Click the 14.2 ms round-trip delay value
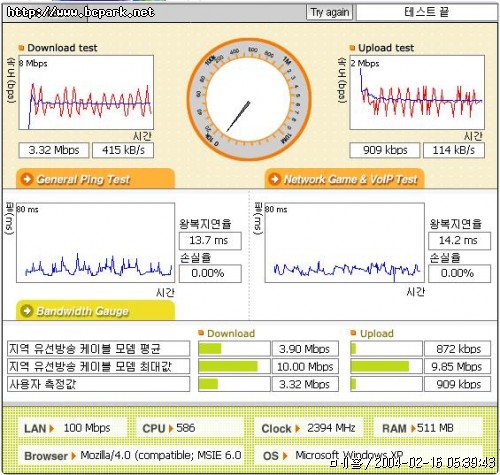The height and width of the screenshot is (475, 500). coord(459,241)
